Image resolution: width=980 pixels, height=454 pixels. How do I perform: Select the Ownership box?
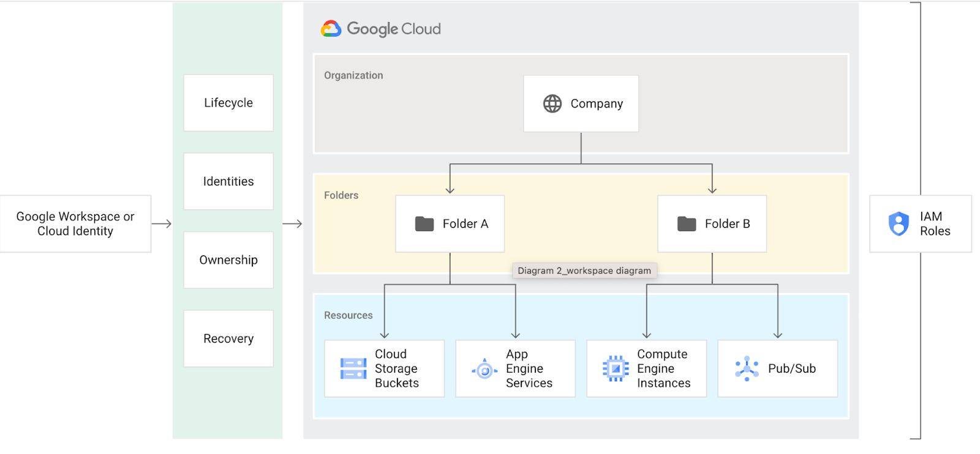click(x=228, y=260)
